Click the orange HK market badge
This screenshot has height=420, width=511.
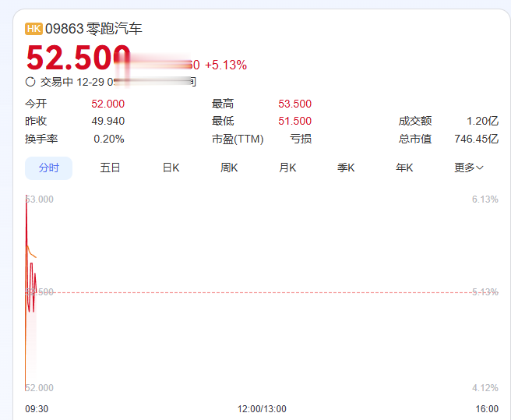pos(33,29)
